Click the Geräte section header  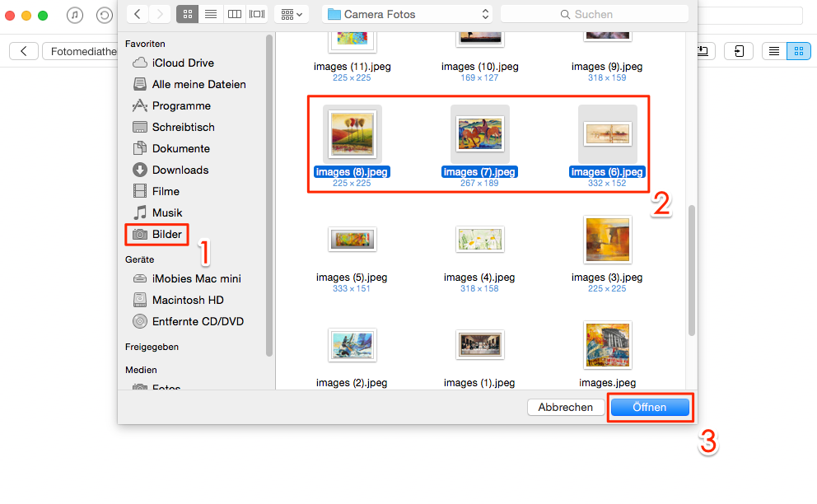point(140,259)
